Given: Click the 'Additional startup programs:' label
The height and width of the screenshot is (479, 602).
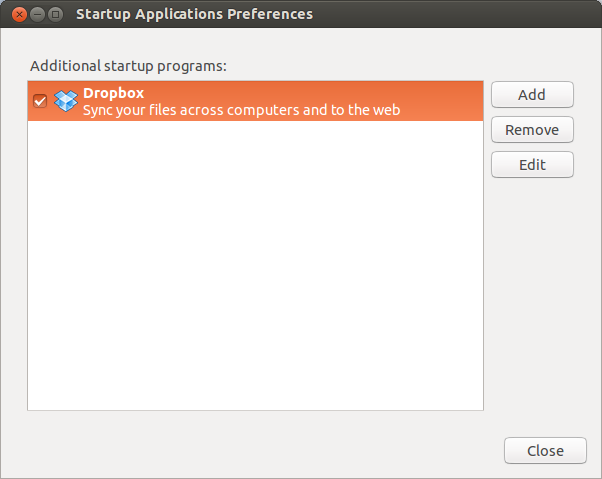Looking at the screenshot, I should 128,66.
